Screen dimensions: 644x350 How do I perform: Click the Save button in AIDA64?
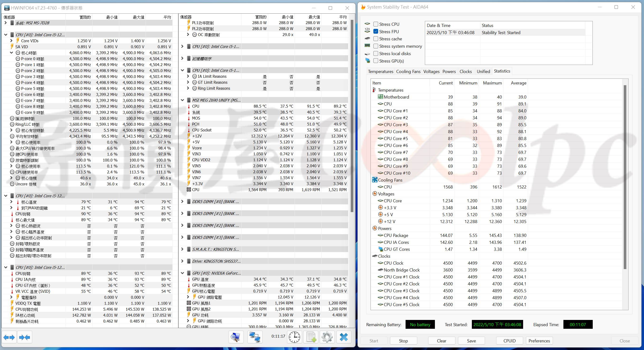click(x=471, y=341)
